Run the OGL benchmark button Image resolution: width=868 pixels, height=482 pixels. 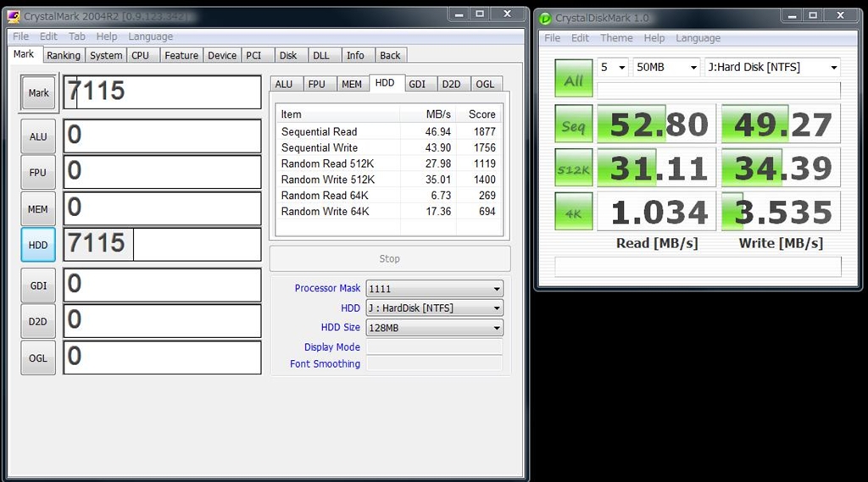[38, 357]
